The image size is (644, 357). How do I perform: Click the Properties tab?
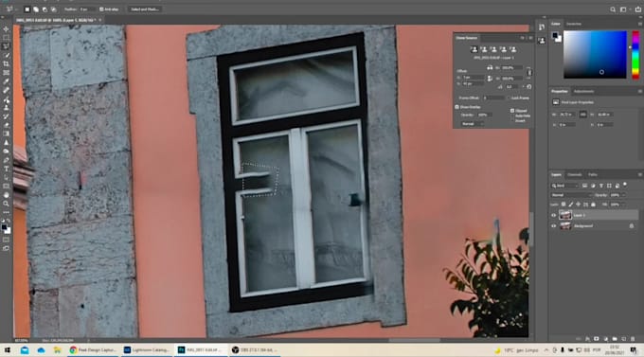point(560,91)
